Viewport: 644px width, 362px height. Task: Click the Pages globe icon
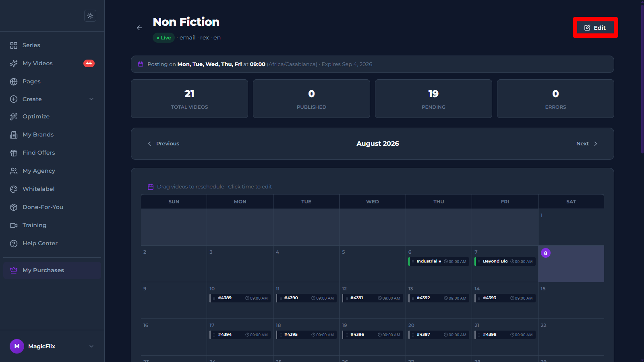click(14, 82)
